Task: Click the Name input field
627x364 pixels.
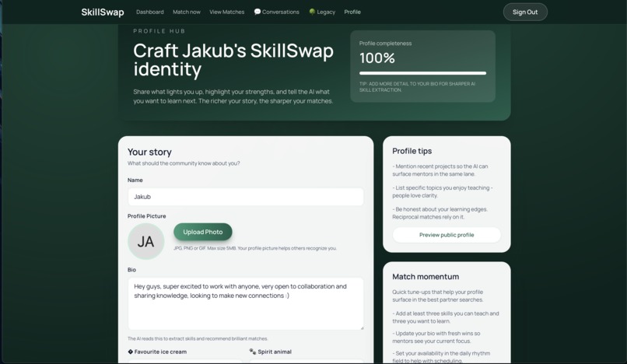Action: tap(246, 197)
